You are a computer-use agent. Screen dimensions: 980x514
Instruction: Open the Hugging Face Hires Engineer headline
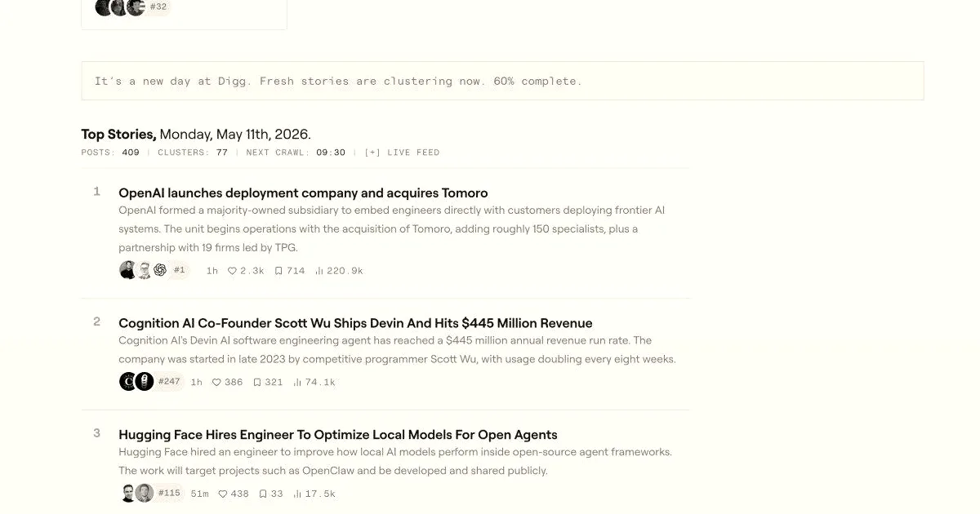[338, 435]
